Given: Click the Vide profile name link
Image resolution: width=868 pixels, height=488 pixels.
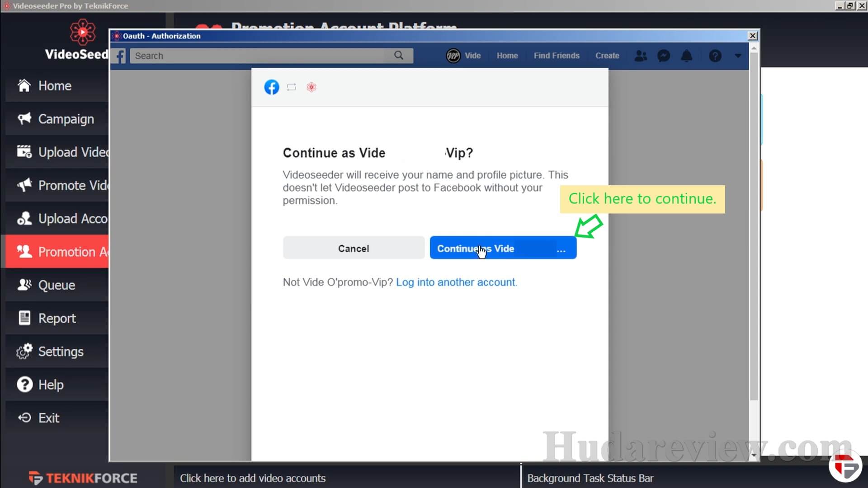Looking at the screenshot, I should pos(472,56).
